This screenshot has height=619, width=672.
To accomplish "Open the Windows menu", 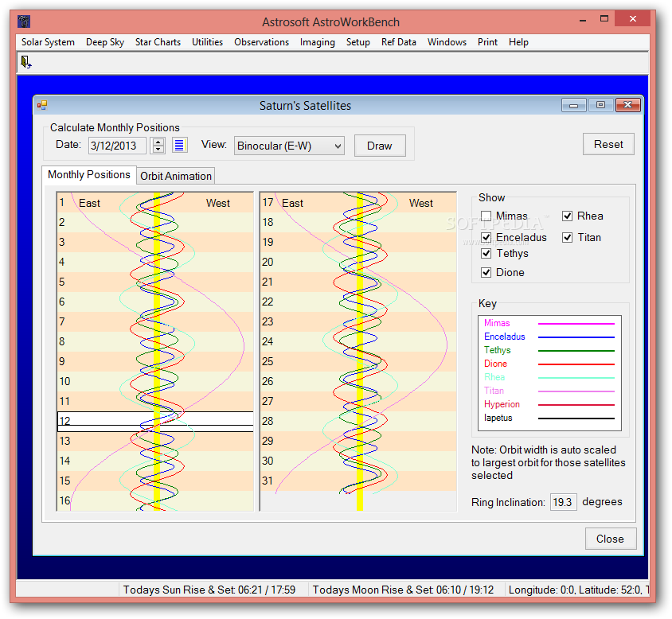I will pyautogui.click(x=447, y=42).
